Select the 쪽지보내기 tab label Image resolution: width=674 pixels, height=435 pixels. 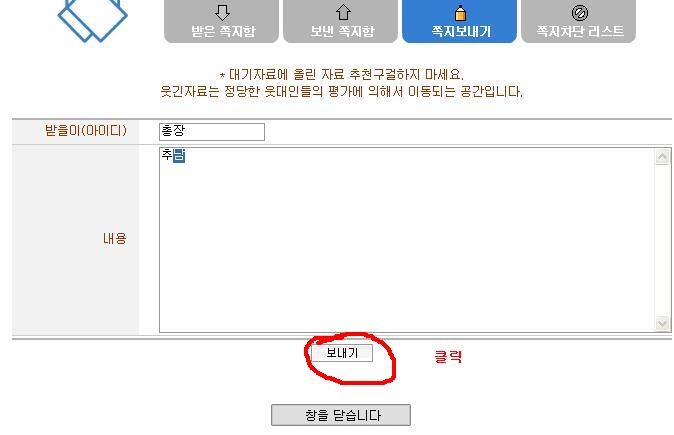click(x=461, y=31)
